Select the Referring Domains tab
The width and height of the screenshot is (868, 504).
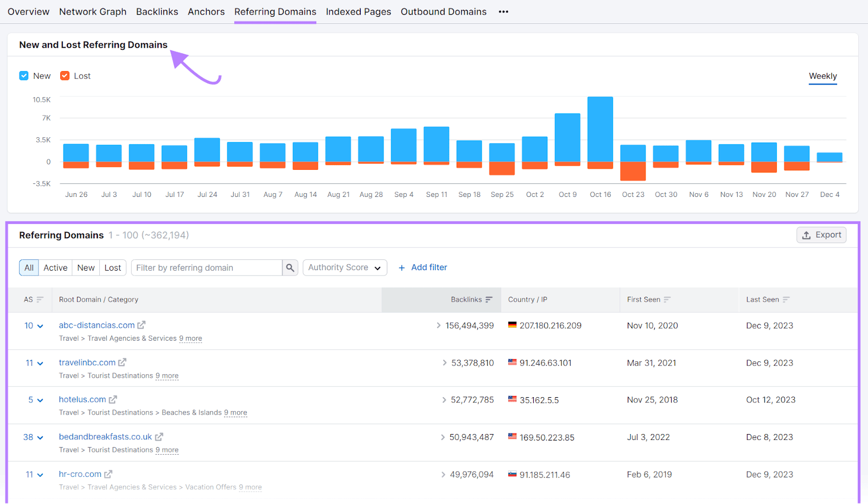(x=275, y=12)
